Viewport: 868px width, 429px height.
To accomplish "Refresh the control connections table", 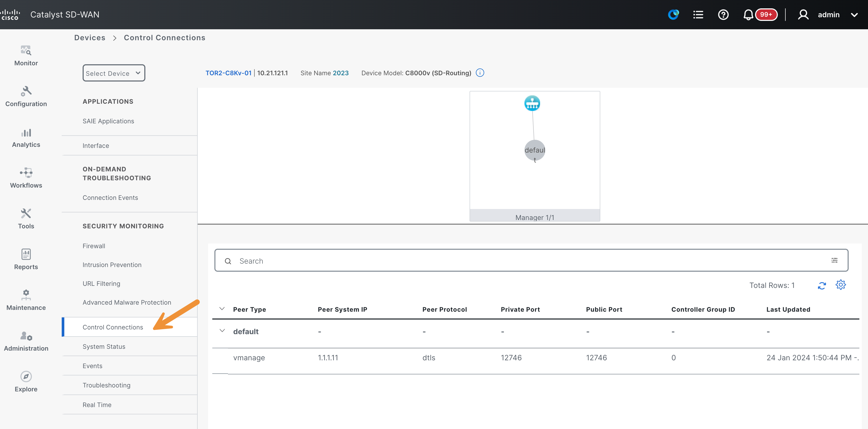I will (822, 286).
